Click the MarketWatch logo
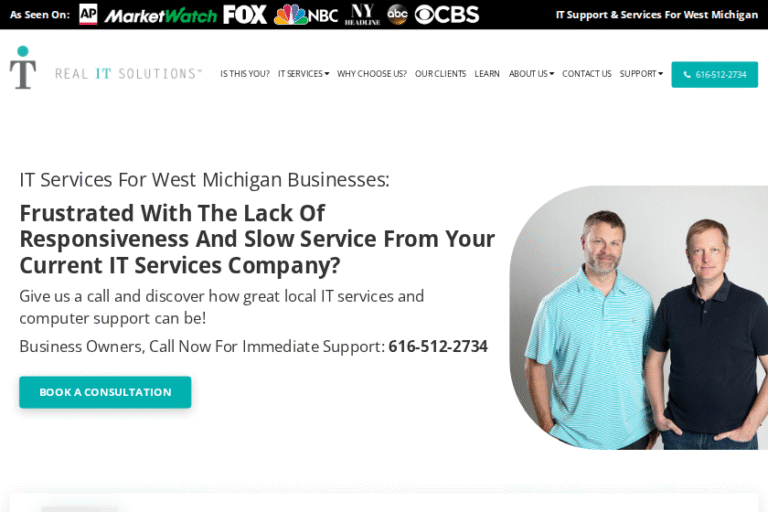 click(x=161, y=16)
